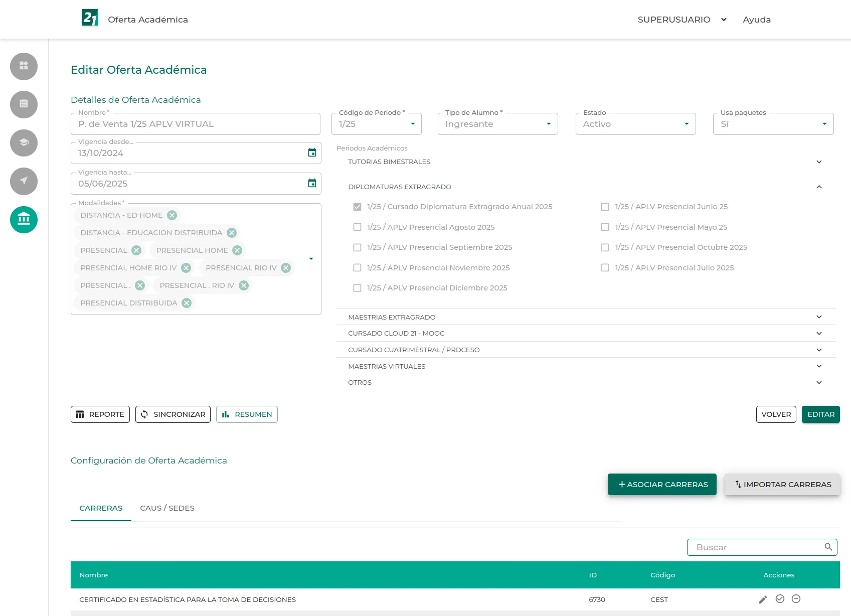This screenshot has width=851, height=616.
Task: Edit CERTIFICADO EN ESTADÍSTICA with pencil icon
Action: 763,599
